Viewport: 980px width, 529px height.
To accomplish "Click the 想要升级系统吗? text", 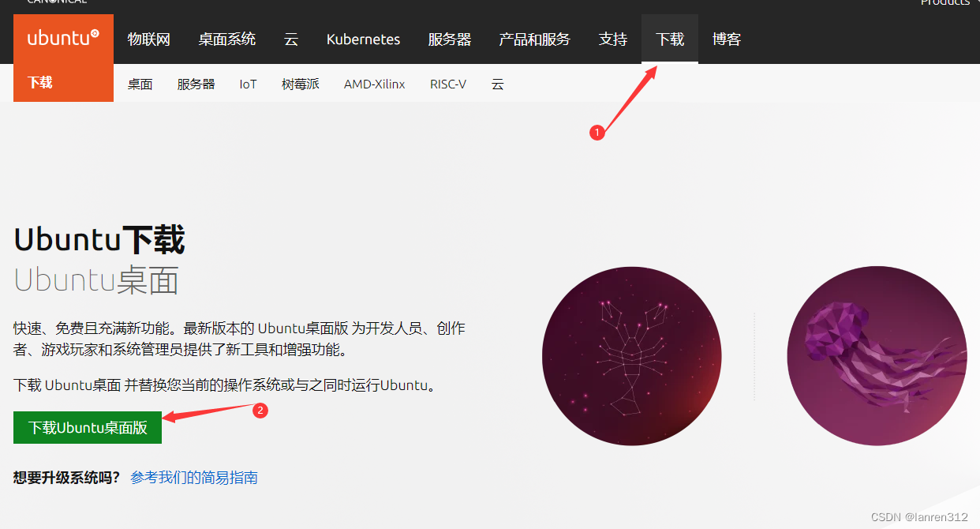I will pos(67,478).
